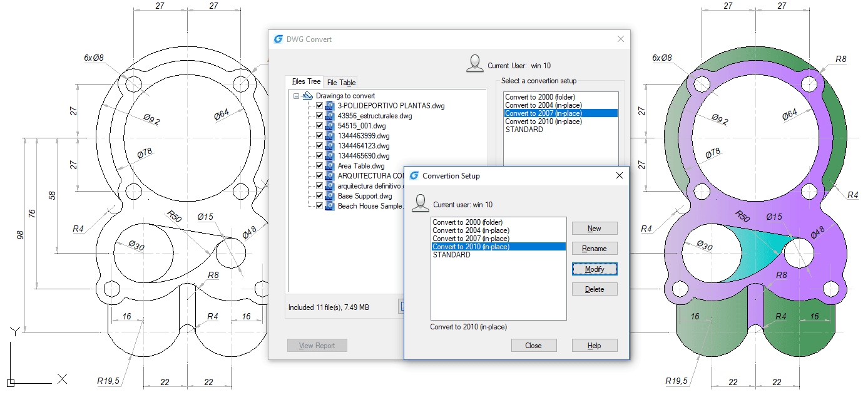
Task: Click the DWG icon beside 1344463999.dwg
Action: point(330,136)
